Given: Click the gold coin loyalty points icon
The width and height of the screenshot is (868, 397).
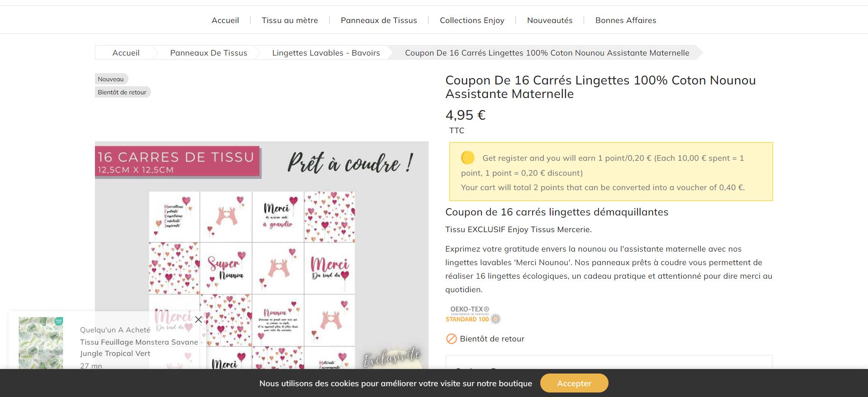Looking at the screenshot, I should (467, 158).
